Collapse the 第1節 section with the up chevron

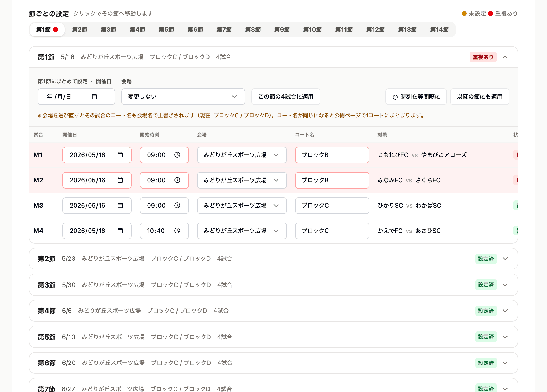(505, 57)
